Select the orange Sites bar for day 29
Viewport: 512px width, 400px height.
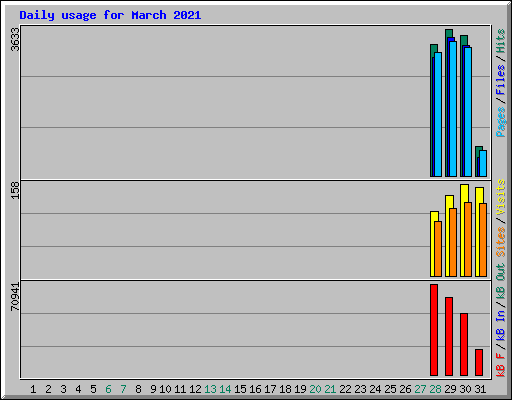coord(453,242)
